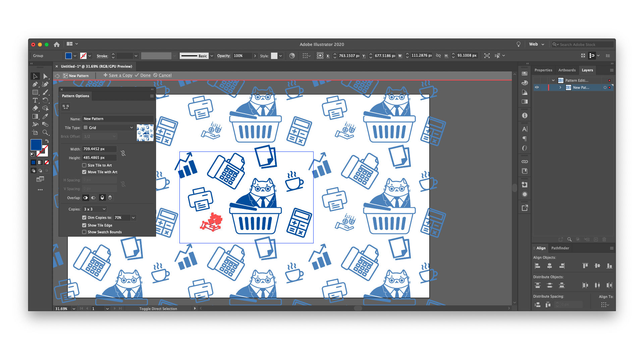The height and width of the screenshot is (362, 644).
Task: Select the Type tool
Action: [x=35, y=101]
